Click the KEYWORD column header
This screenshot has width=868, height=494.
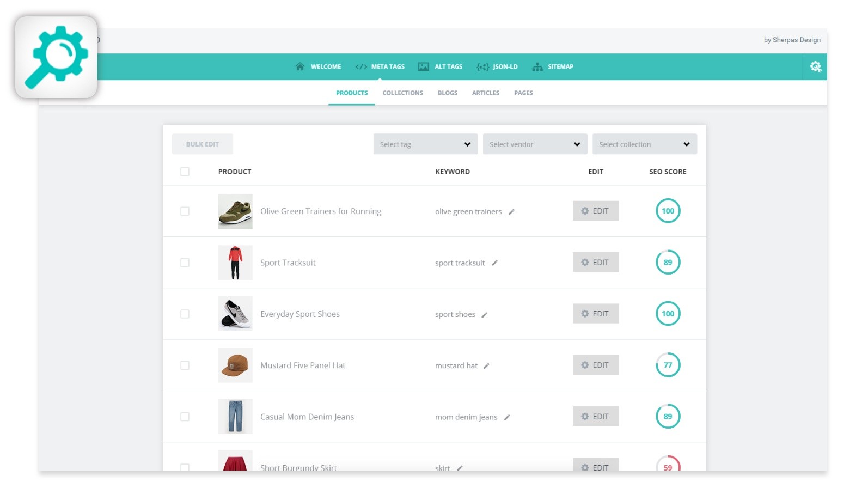click(453, 172)
